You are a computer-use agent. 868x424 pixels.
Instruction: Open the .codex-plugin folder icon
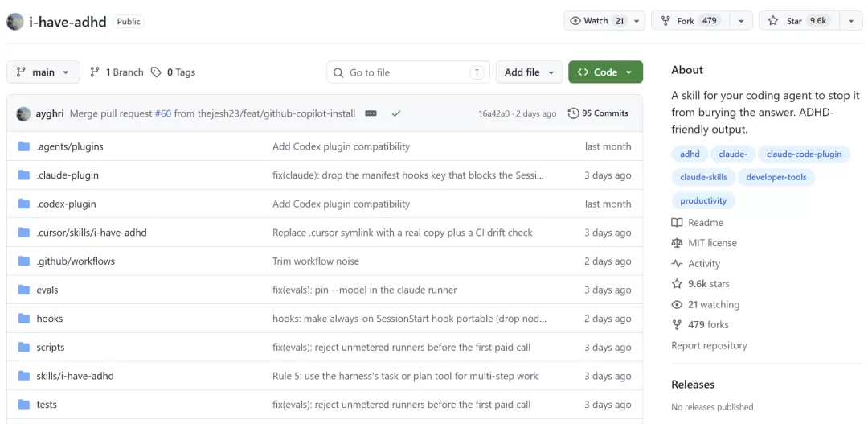(24, 204)
